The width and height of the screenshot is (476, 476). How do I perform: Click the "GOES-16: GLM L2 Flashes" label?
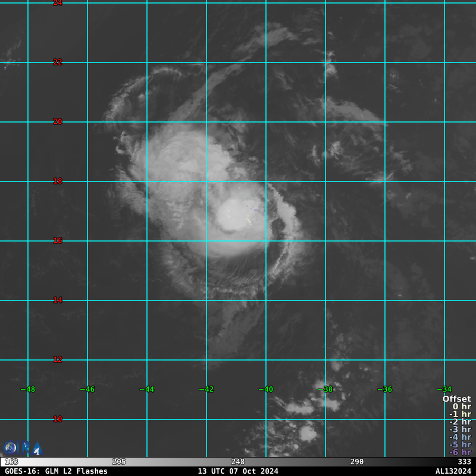tap(56, 471)
